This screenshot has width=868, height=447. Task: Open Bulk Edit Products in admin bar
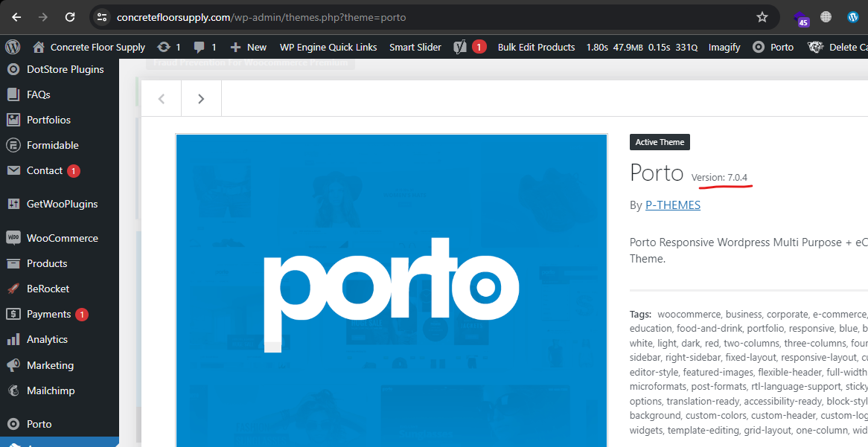537,47
